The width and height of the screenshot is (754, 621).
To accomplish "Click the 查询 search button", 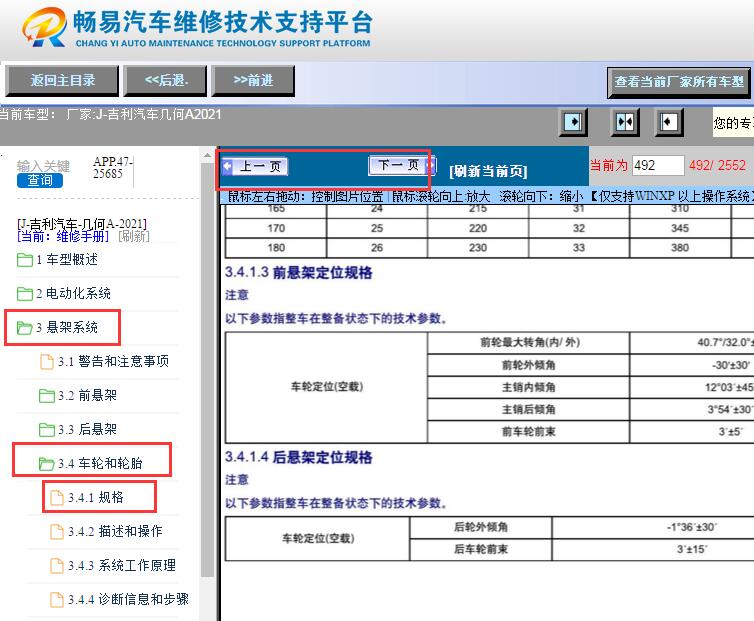I will 40,180.
